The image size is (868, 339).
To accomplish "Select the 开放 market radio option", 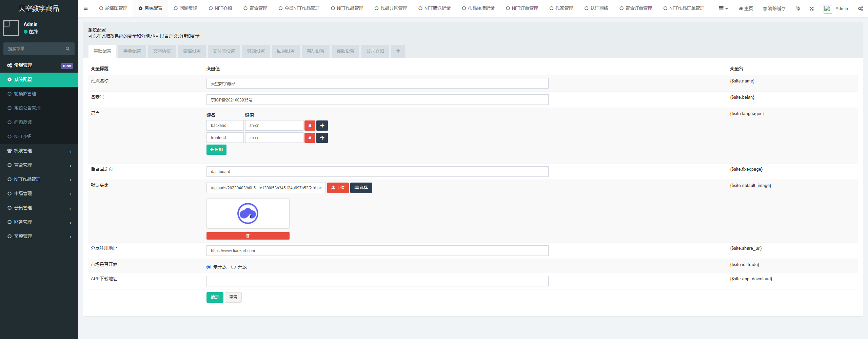I will (x=234, y=267).
